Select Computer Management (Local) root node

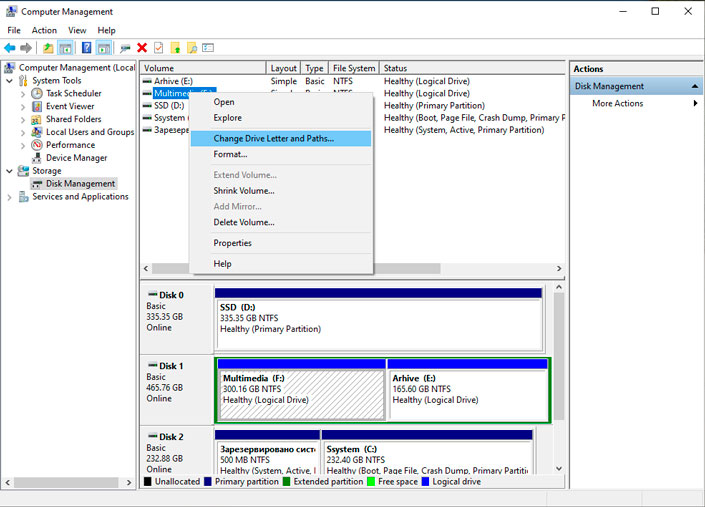(77, 67)
